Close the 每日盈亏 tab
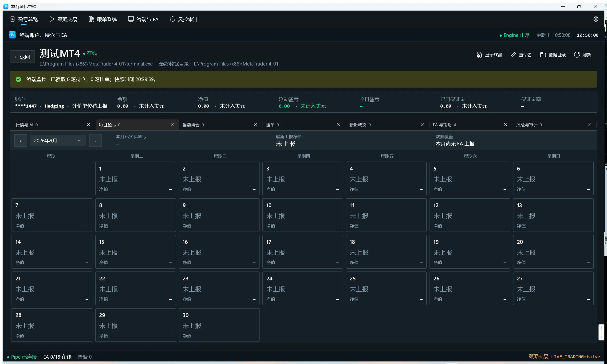607x364 pixels. click(172, 125)
